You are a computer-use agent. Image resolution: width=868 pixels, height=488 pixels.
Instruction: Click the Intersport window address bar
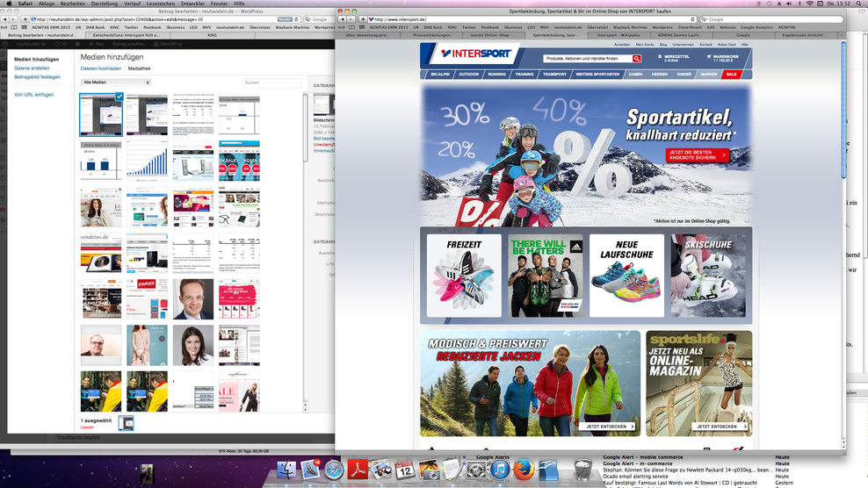tap(532, 19)
